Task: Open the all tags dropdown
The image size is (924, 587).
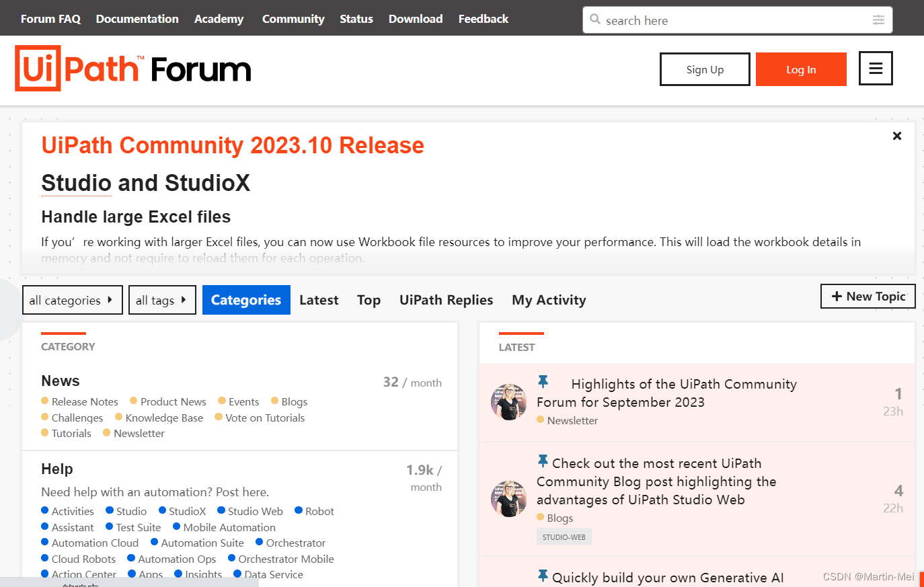Action: point(162,300)
